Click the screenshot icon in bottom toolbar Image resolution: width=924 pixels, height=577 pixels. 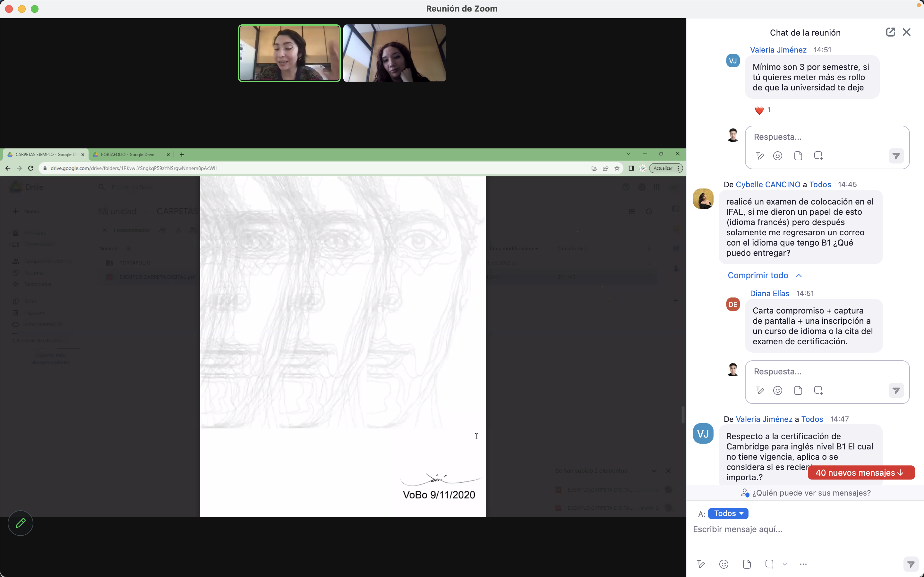point(769,564)
